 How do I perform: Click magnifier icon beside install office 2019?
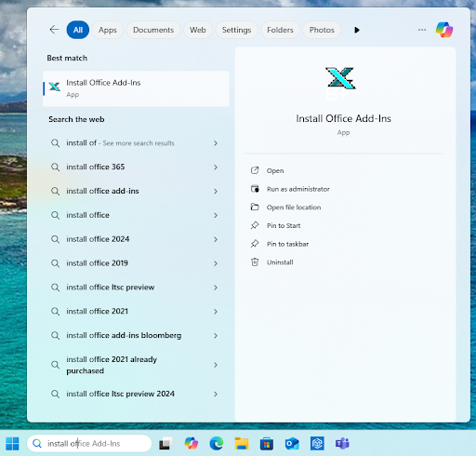(x=55, y=263)
